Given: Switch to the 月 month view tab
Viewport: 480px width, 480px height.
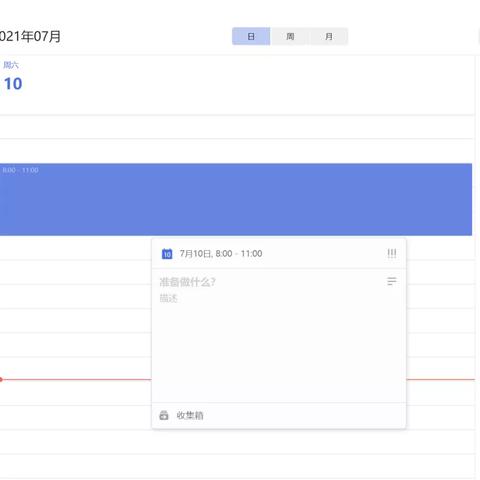Looking at the screenshot, I should tap(329, 36).
